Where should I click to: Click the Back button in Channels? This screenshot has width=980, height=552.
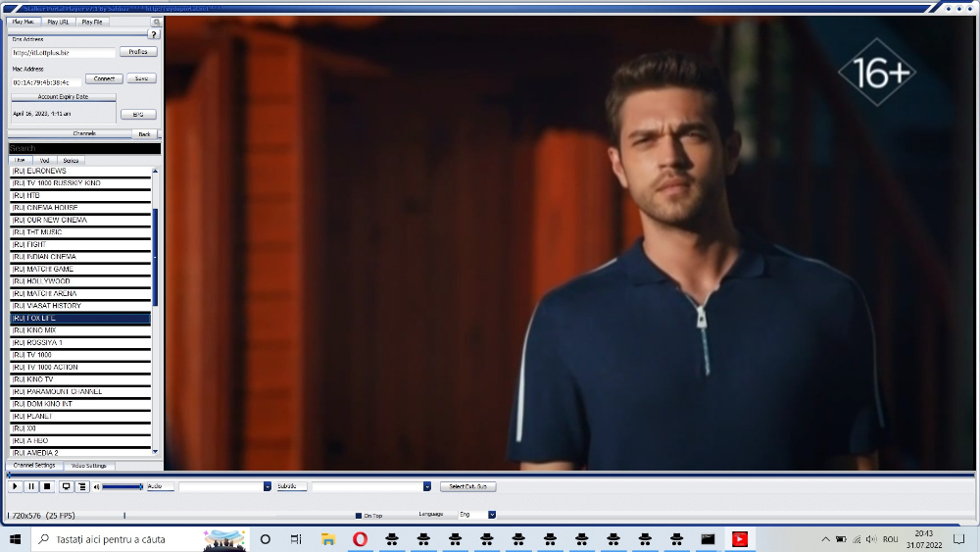(144, 134)
